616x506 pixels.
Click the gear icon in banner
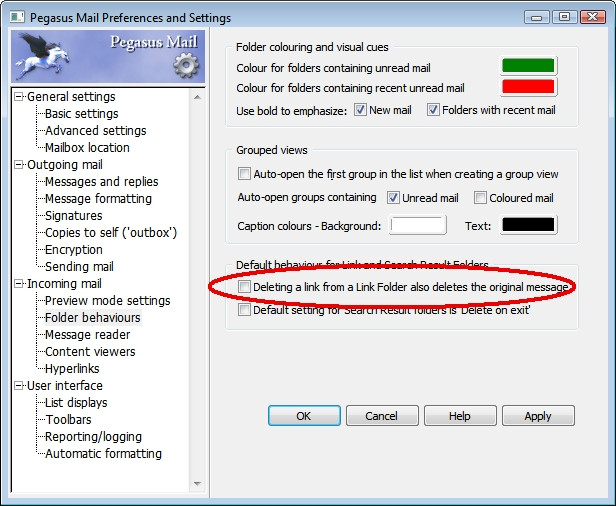coord(185,66)
